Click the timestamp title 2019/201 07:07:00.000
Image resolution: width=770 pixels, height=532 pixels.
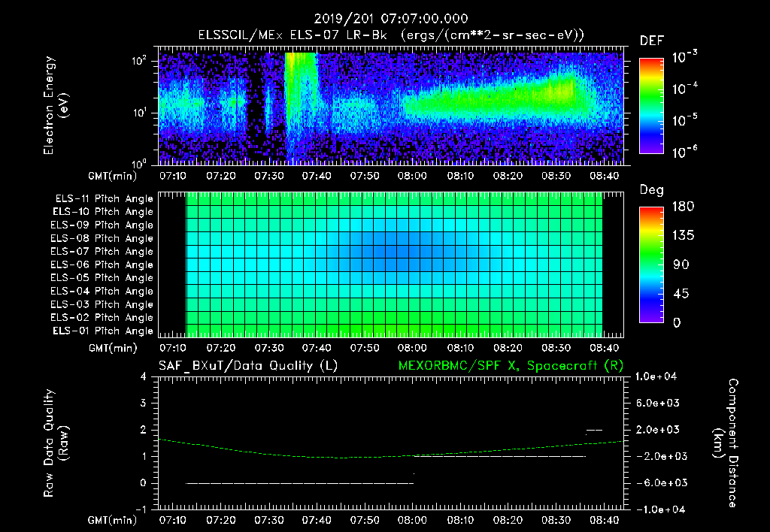click(x=391, y=19)
